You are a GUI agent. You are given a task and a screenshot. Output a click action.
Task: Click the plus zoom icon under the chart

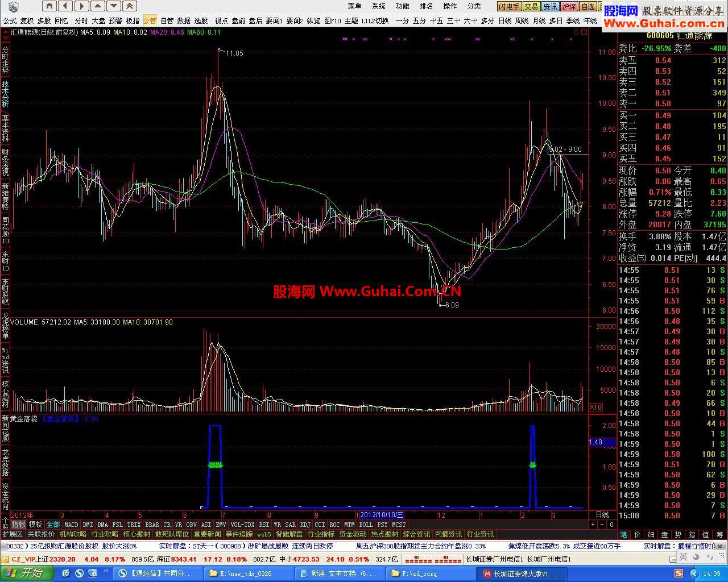pos(593,525)
